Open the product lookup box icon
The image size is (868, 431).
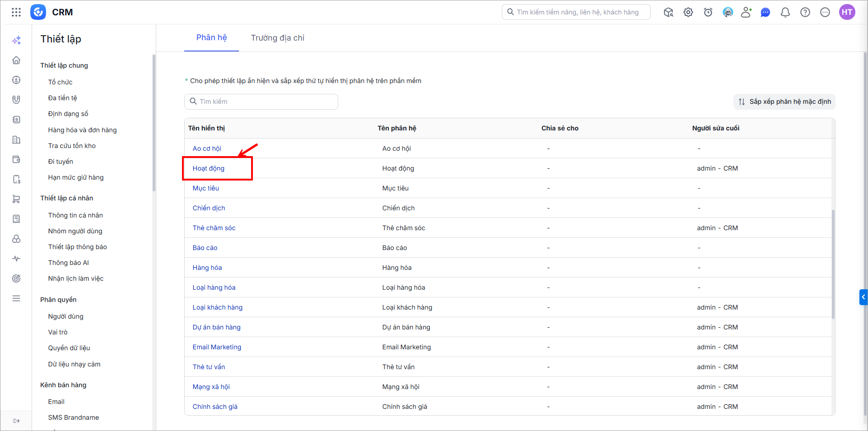coord(668,12)
